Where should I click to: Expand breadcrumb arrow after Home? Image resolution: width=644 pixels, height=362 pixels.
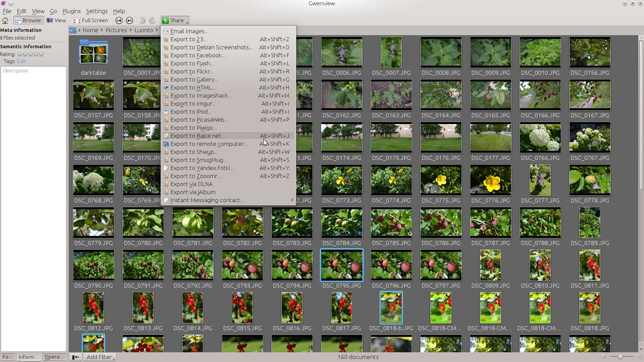(102, 30)
